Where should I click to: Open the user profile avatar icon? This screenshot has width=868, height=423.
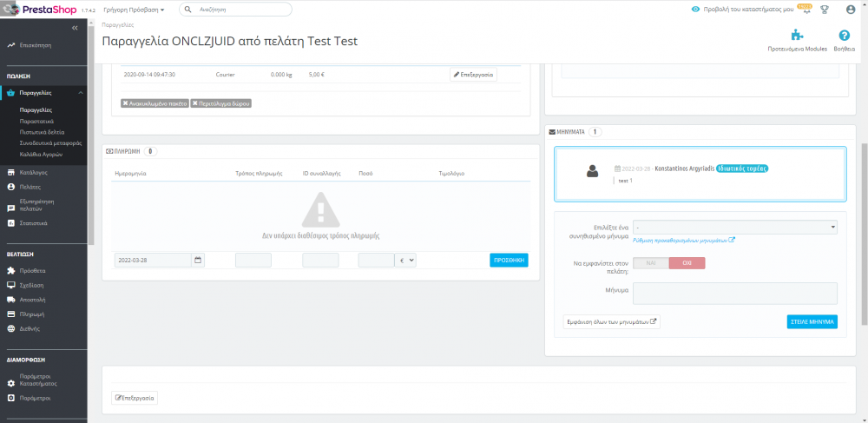pos(851,10)
